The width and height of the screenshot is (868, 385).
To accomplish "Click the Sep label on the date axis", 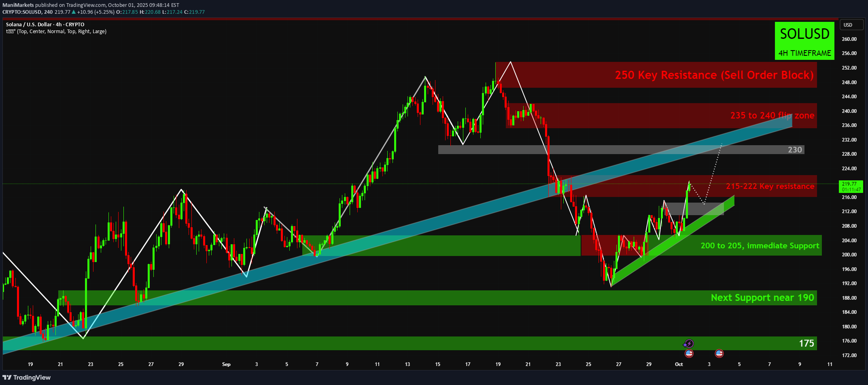I will pos(226,364).
